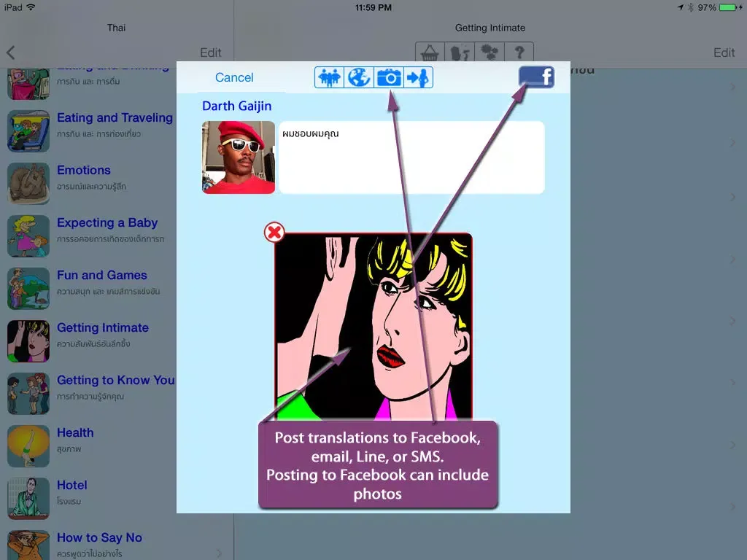Tap the Getting to Know You thumbnail
The height and width of the screenshot is (560, 747).
tap(28, 393)
